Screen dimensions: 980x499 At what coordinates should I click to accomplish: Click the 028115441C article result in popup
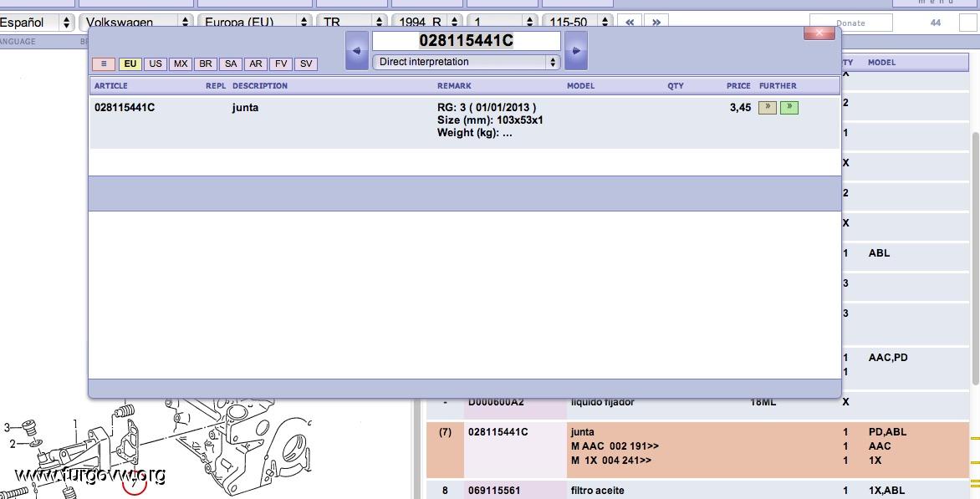point(125,108)
